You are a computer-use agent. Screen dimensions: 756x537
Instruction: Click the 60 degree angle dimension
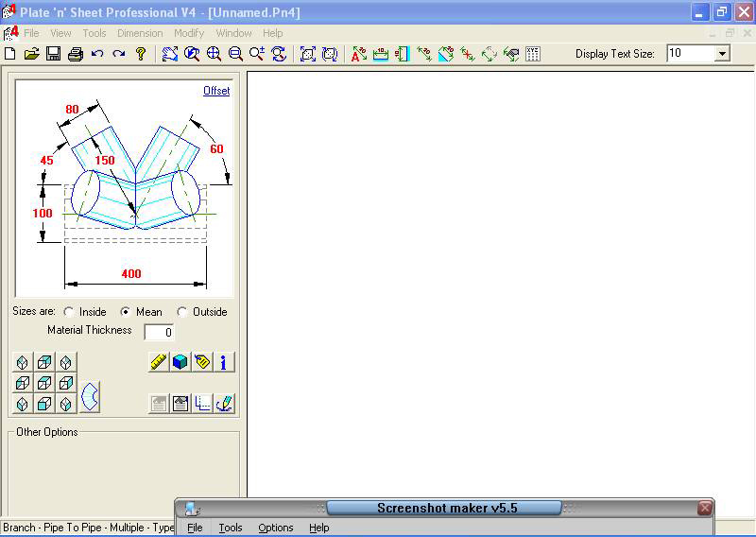pos(216,149)
